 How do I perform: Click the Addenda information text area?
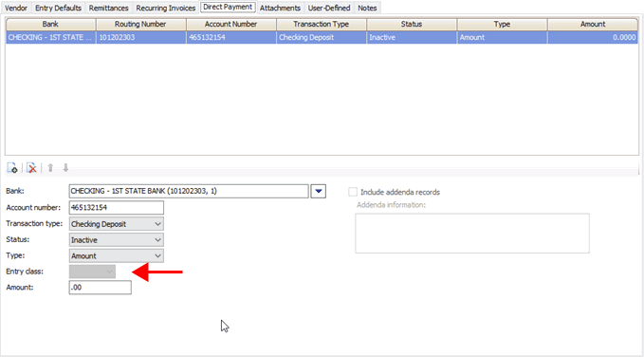coord(472,234)
